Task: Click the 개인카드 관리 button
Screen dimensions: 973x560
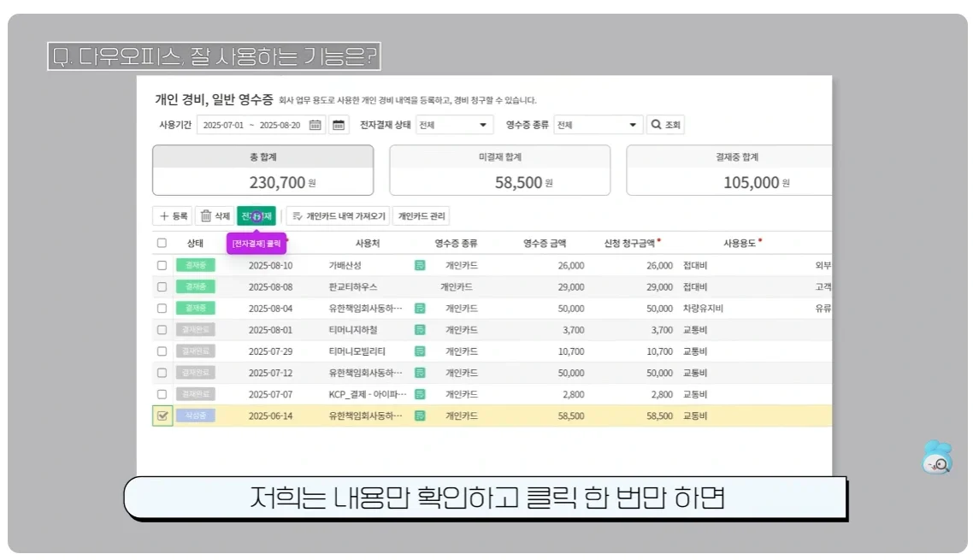Action: (421, 215)
